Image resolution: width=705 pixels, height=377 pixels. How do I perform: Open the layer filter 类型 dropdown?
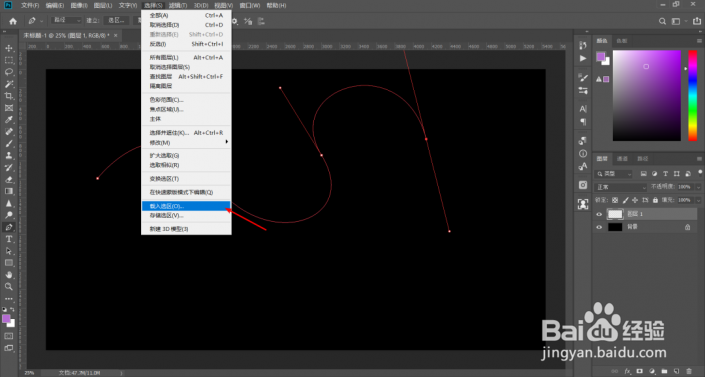[x=614, y=174]
